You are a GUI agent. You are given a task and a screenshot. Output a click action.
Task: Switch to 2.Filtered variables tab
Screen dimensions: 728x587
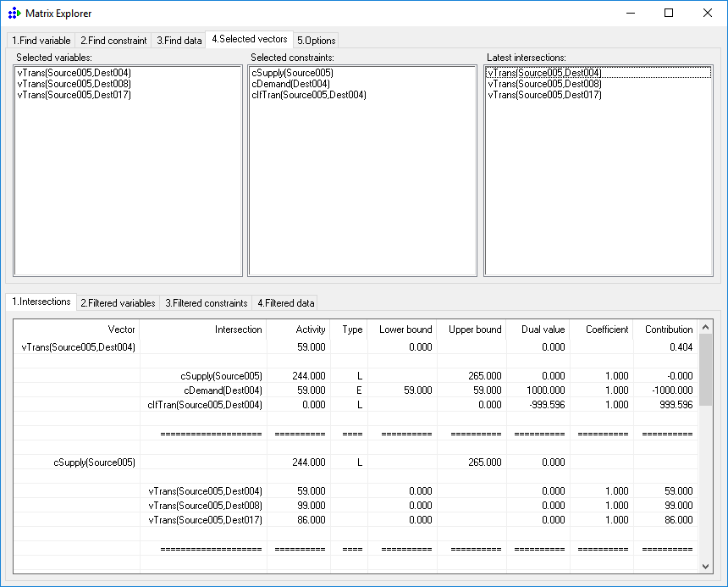coord(118,303)
